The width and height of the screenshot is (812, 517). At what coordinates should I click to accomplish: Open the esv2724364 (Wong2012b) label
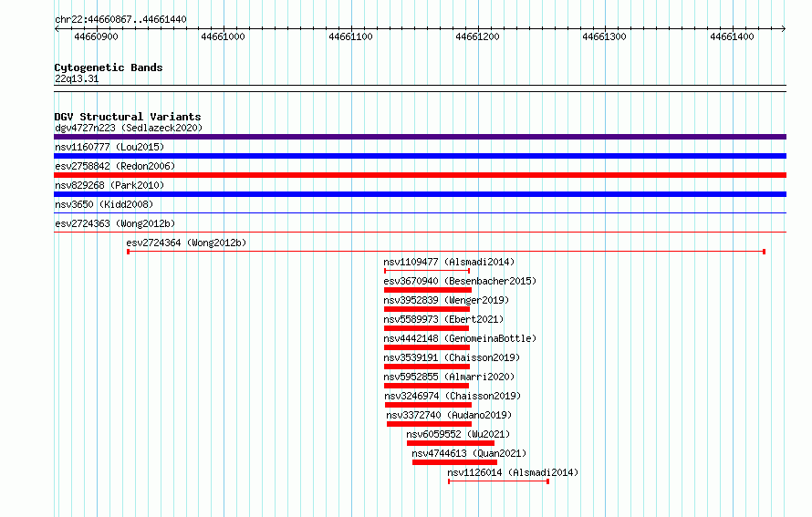tap(186, 243)
